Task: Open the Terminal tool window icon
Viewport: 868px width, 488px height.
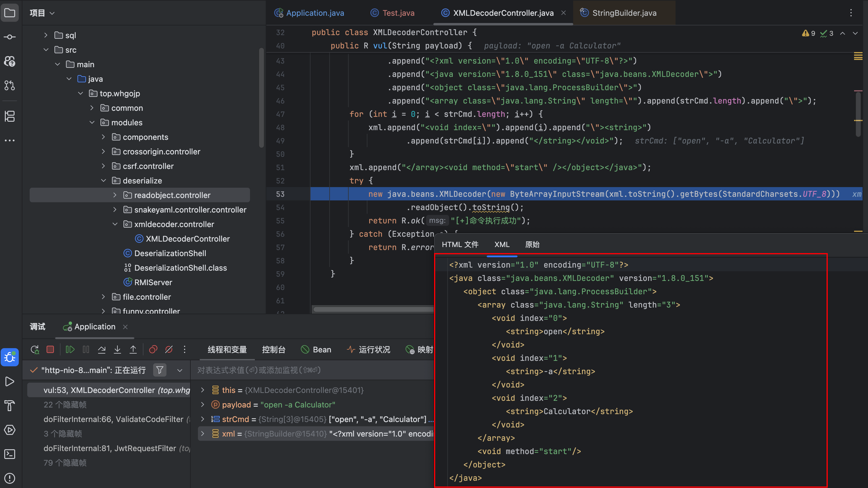Action: coord(10,454)
